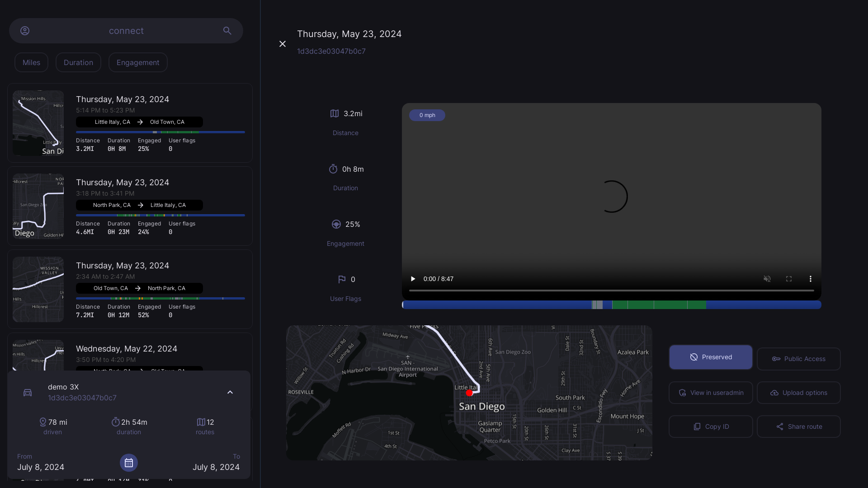The image size is (868, 488).
Task: Select the Miles filter chip
Action: pyautogui.click(x=31, y=62)
